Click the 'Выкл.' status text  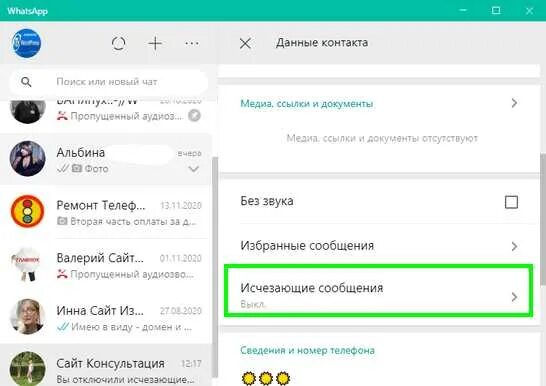(x=254, y=304)
